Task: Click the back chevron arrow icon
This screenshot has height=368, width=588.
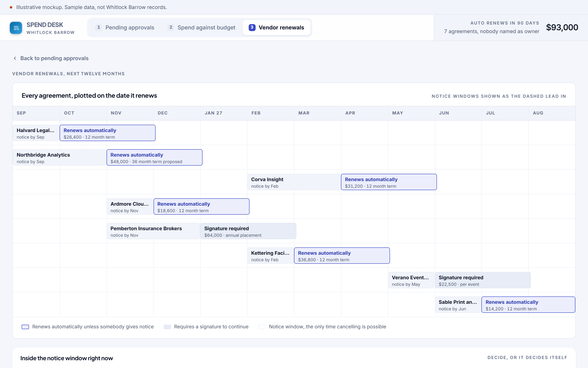Action: pos(15,58)
